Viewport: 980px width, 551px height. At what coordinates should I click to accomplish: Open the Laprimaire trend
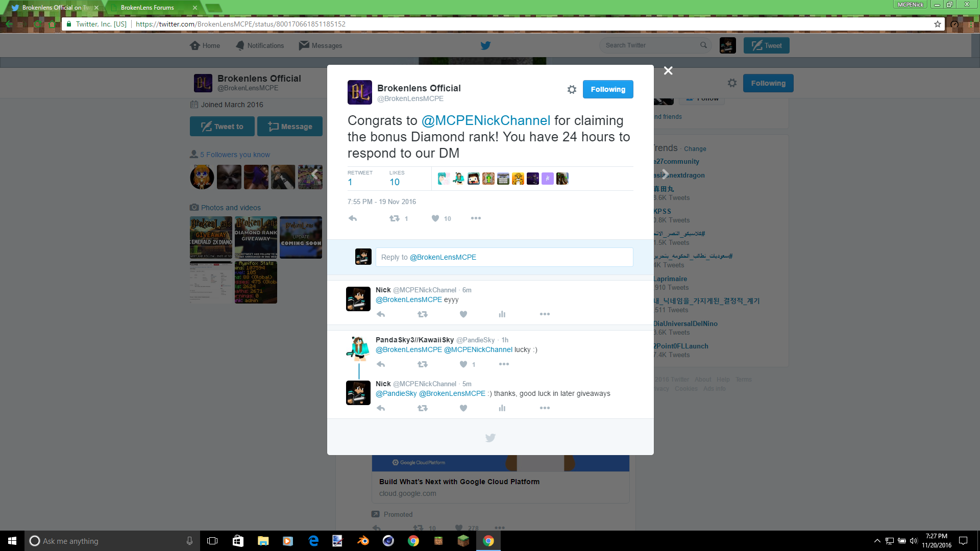[x=670, y=279]
